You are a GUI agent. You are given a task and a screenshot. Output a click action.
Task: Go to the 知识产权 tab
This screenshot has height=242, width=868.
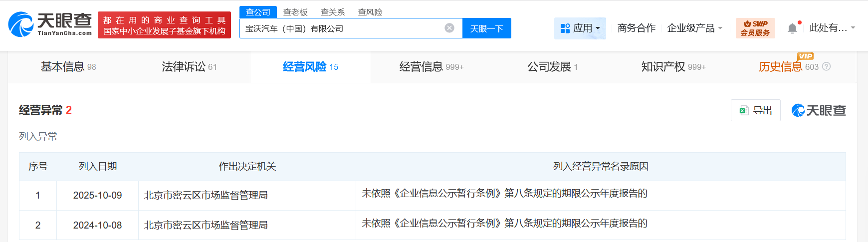673,67
